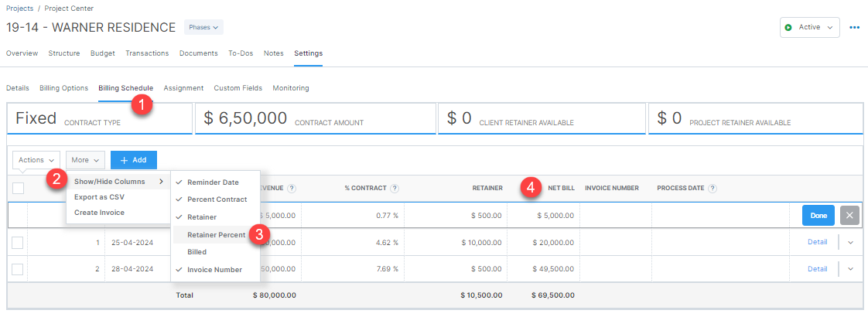Screen dimensions: 868x317
Task: Open the Custom Fields sub-tab
Action: [x=238, y=88]
